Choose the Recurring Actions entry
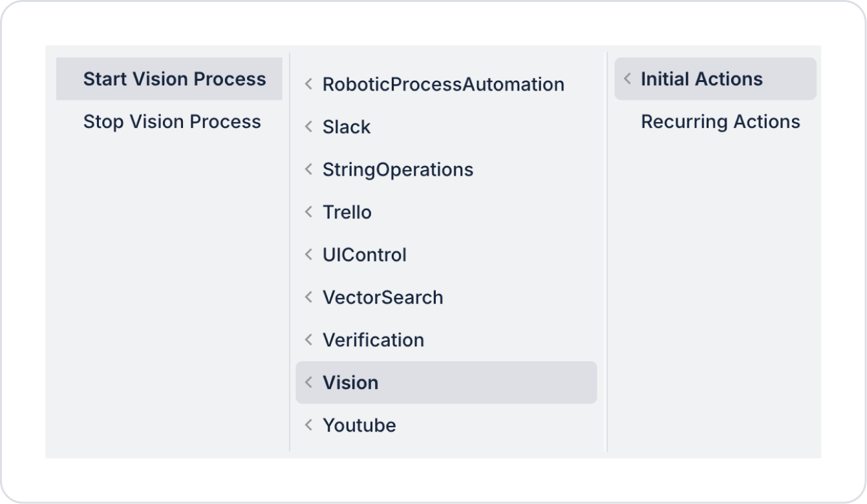Screen dimensions: 867x504 [x=720, y=121]
